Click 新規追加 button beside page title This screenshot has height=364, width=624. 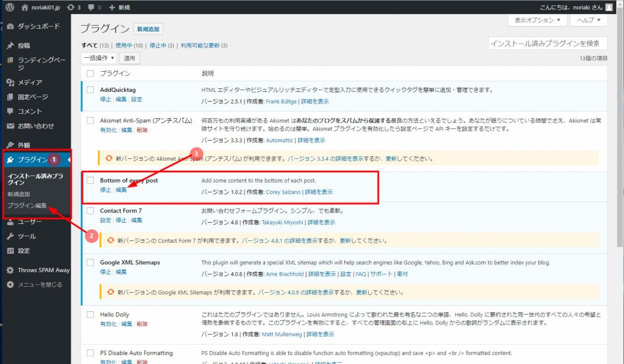point(148,29)
